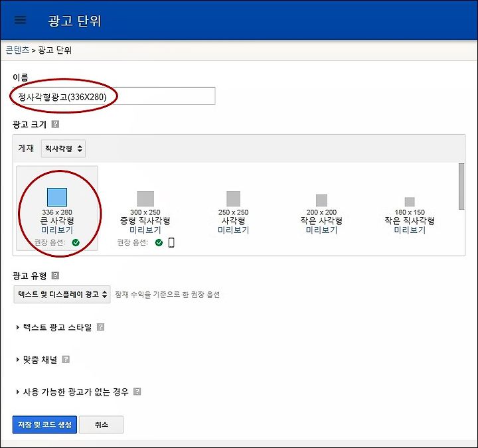Click the help icon beside 텍스트 광고 스타일
Image resolution: width=478 pixels, height=448 pixels.
pyautogui.click(x=100, y=327)
